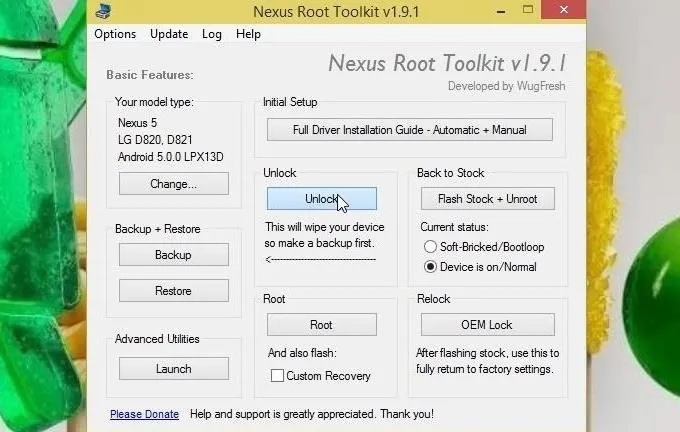This screenshot has height=432, width=680.
Task: Open the Please Donate link
Action: pyautogui.click(x=144, y=414)
